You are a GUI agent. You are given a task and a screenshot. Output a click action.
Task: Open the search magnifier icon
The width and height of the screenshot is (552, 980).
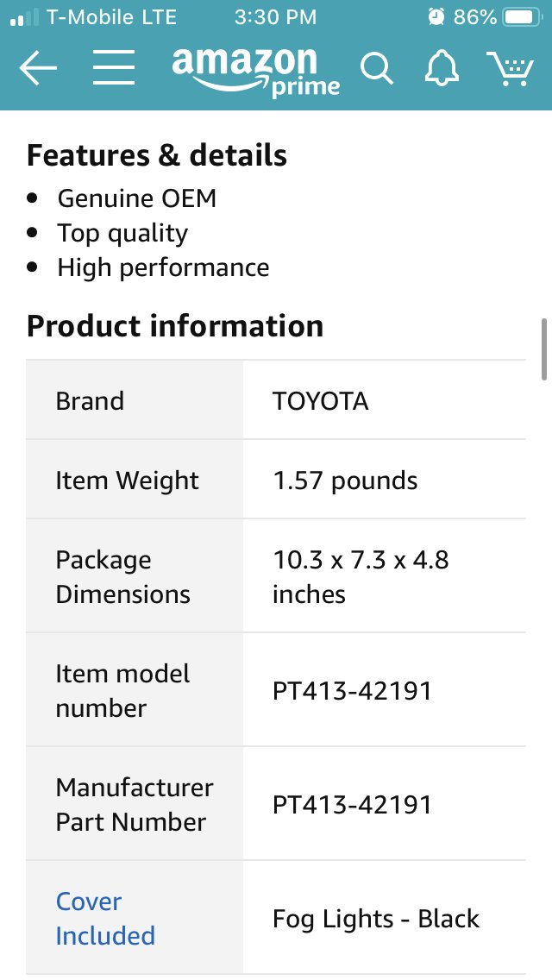tap(376, 68)
